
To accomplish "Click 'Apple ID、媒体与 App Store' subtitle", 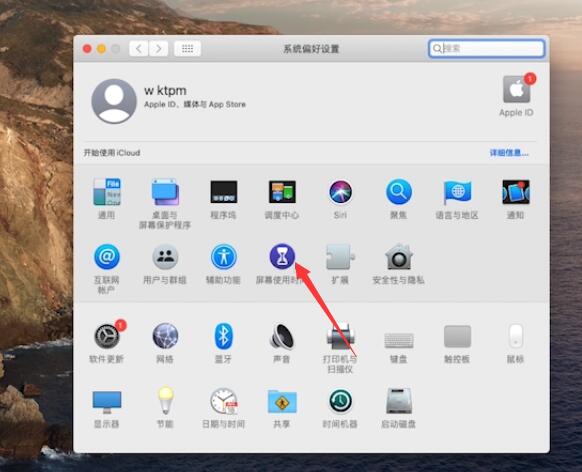I will coord(195,104).
